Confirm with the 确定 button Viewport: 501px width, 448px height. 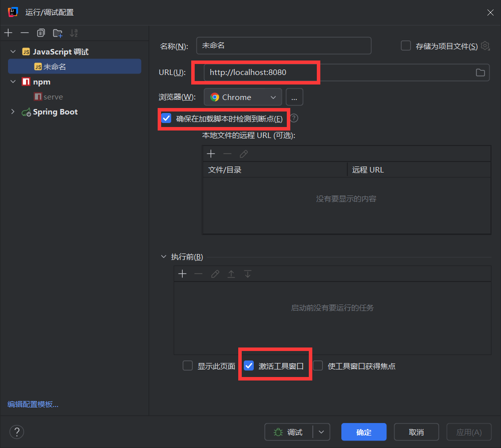pyautogui.click(x=364, y=432)
